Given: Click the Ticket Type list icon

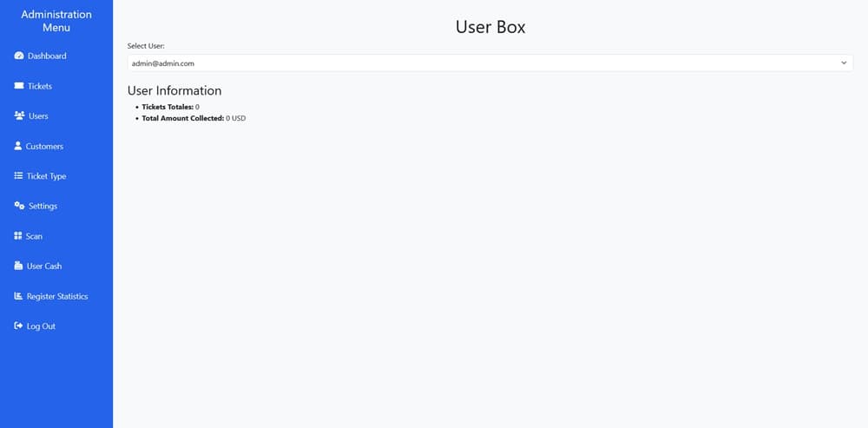Looking at the screenshot, I should (18, 176).
